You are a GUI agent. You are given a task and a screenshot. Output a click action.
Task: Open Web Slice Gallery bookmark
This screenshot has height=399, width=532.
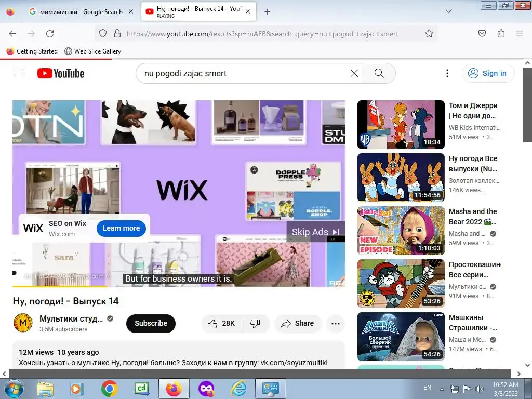[92, 51]
